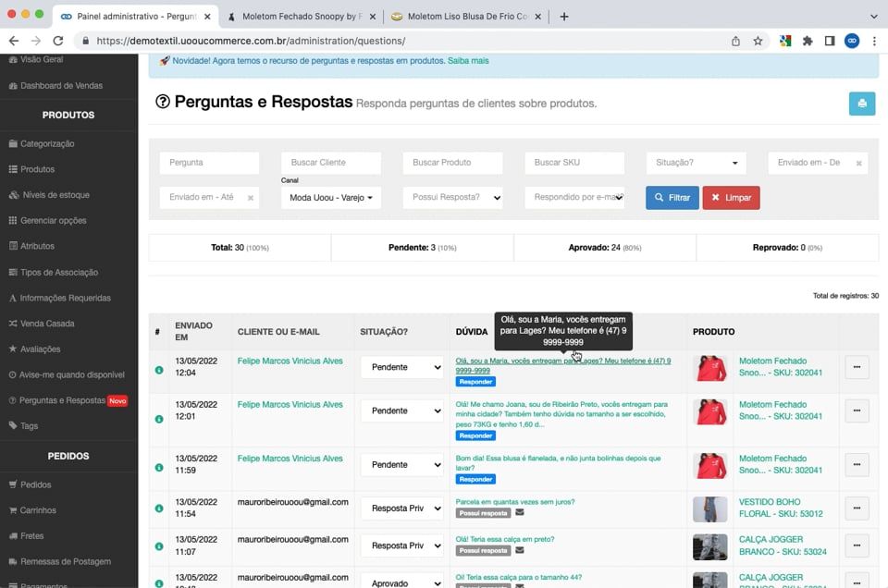Image resolution: width=888 pixels, height=588 pixels.
Task: Change Resposta Priv status on 11:07 row
Action: click(x=402, y=545)
